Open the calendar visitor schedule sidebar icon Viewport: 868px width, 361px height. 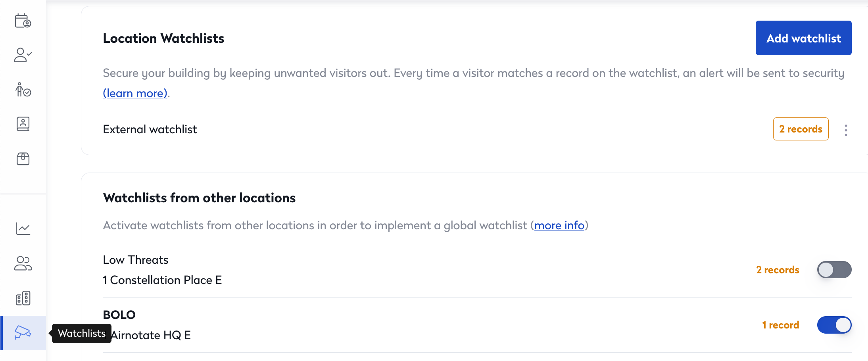coord(23,21)
